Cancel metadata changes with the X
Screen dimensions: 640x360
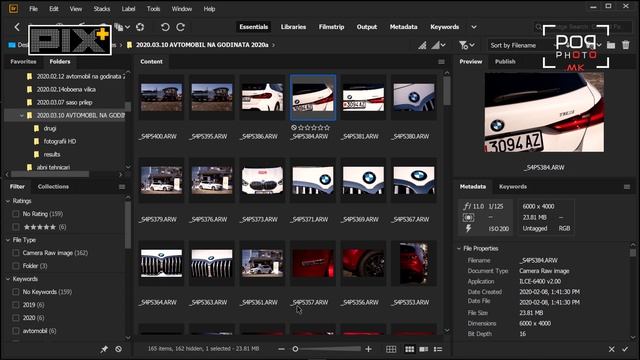[x=611, y=349]
